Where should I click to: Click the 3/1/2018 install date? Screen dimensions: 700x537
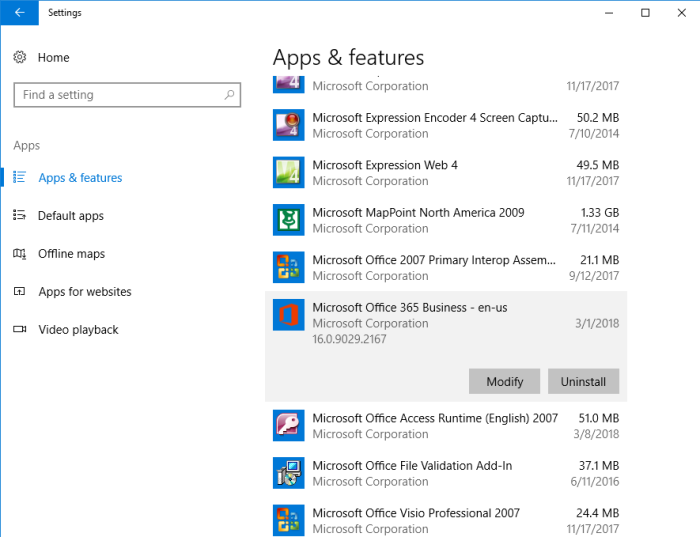(x=597, y=323)
